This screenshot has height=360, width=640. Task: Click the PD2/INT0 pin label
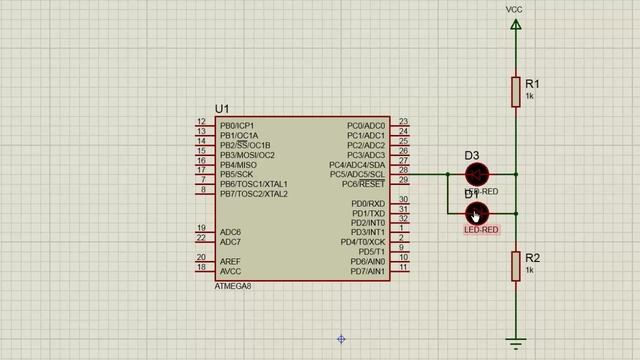368,223
